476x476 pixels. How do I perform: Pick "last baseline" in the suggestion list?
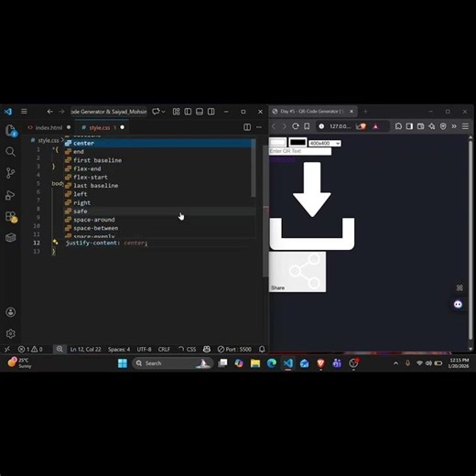pos(158,186)
